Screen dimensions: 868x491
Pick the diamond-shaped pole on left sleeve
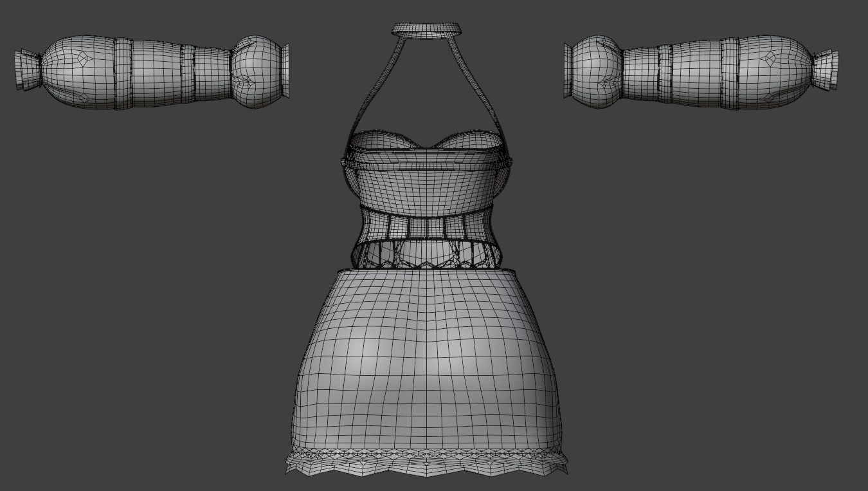(84, 59)
